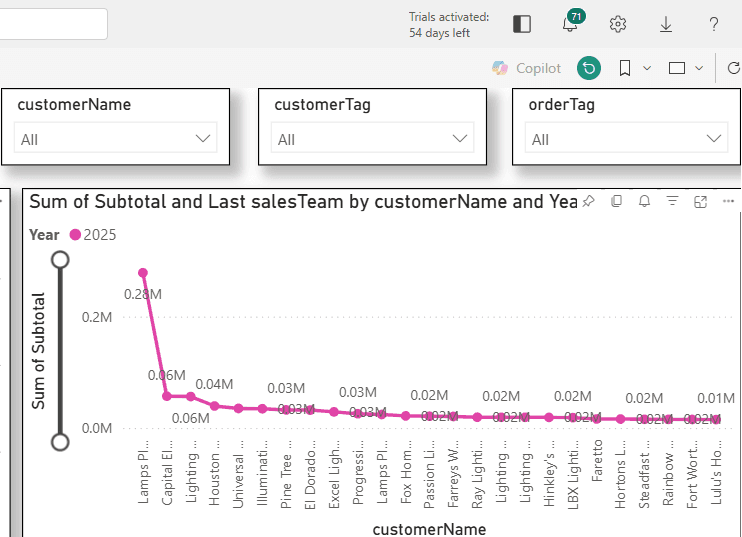This screenshot has height=537, width=742.
Task: Click the Year legend label
Action: click(x=44, y=235)
